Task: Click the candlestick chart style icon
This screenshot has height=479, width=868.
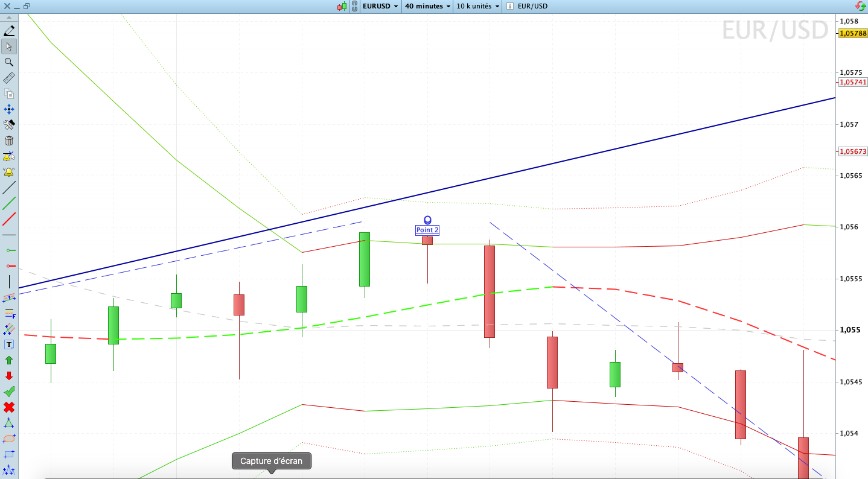Action: point(342,6)
